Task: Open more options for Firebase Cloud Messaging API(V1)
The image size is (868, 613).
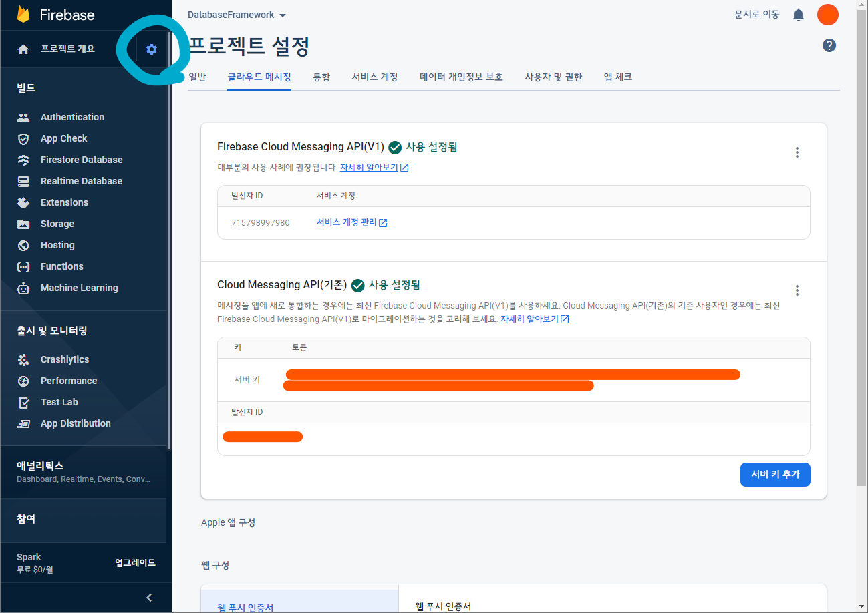Action: (x=797, y=152)
